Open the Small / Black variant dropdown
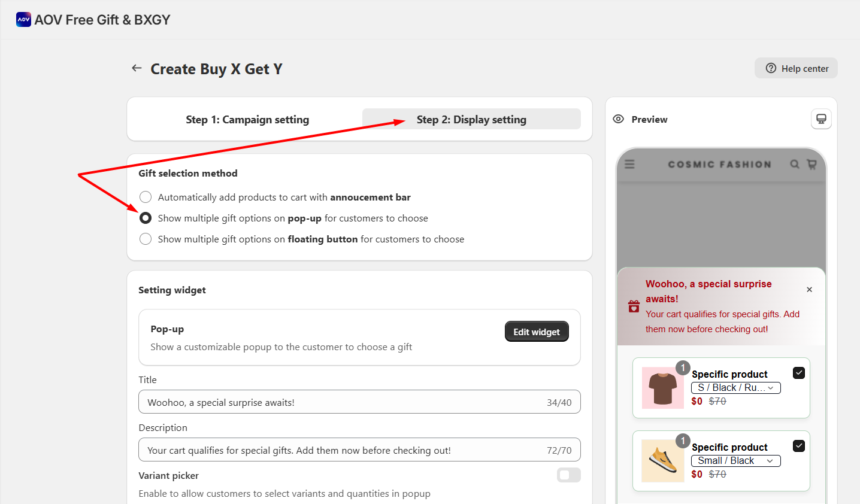The width and height of the screenshot is (860, 504). 735,461
